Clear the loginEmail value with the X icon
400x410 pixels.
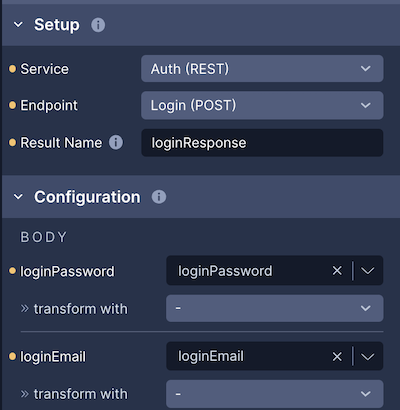(337, 357)
